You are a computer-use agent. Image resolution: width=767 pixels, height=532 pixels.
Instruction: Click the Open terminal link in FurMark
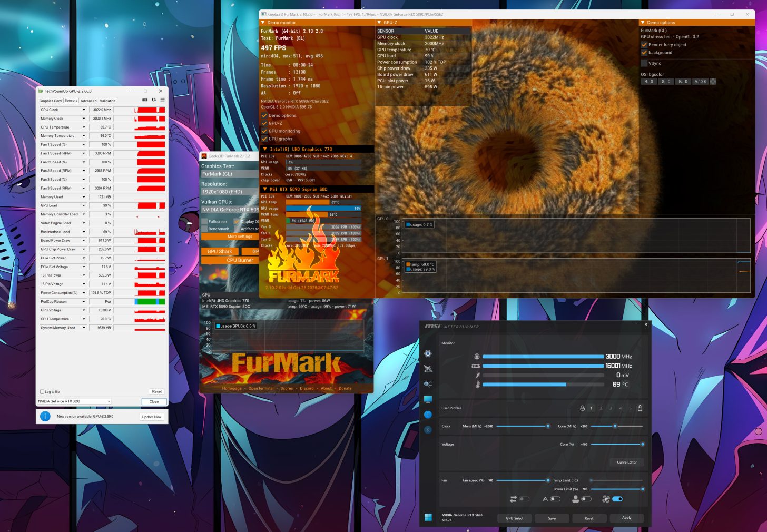[x=261, y=388]
